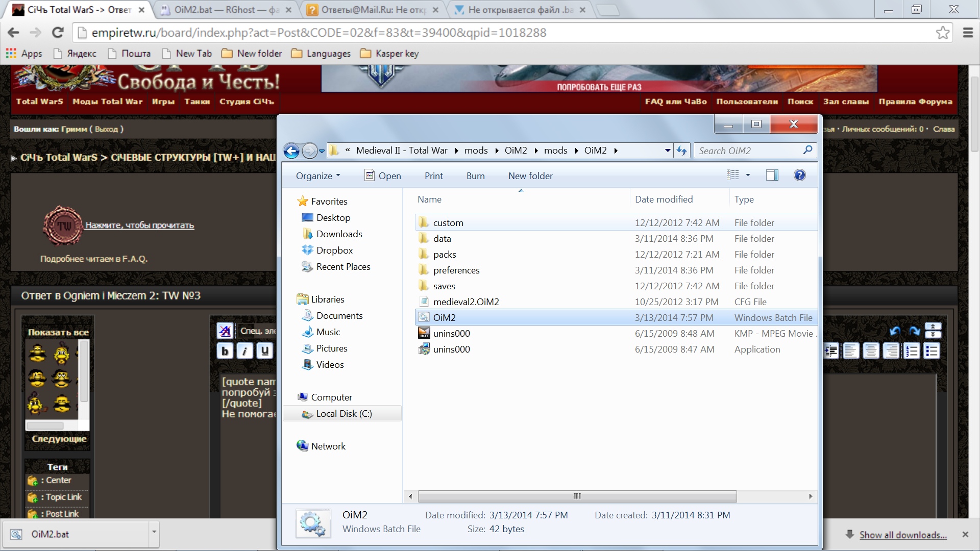Open the Explorer help icon
The width and height of the screenshot is (980, 551).
[799, 176]
